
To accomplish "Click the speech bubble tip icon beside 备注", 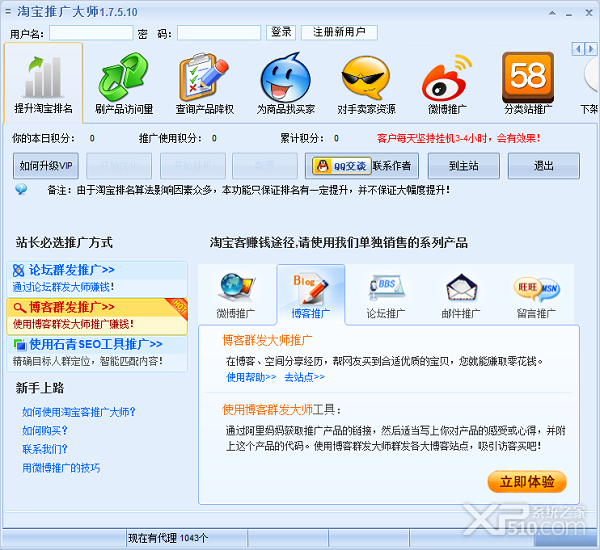I will [x=21, y=189].
